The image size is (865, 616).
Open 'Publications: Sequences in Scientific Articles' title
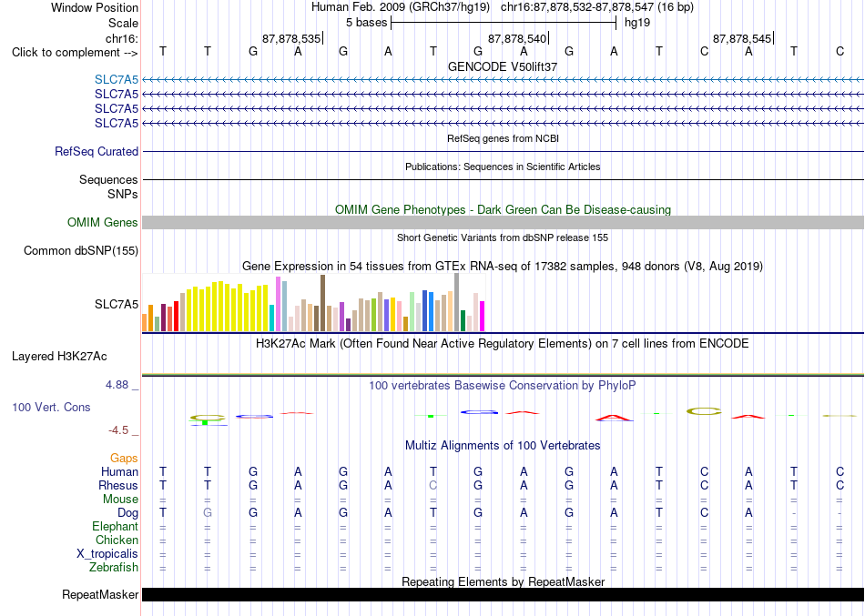click(x=503, y=167)
